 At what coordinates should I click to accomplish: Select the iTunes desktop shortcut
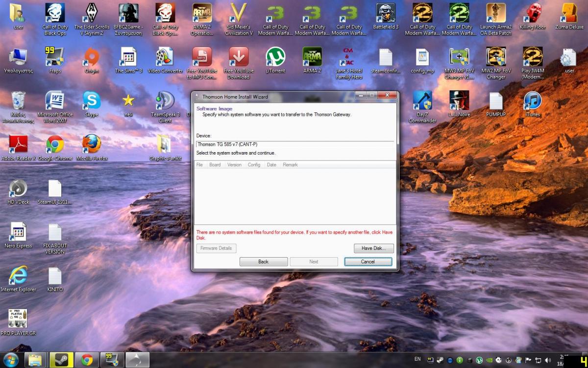tap(533, 104)
